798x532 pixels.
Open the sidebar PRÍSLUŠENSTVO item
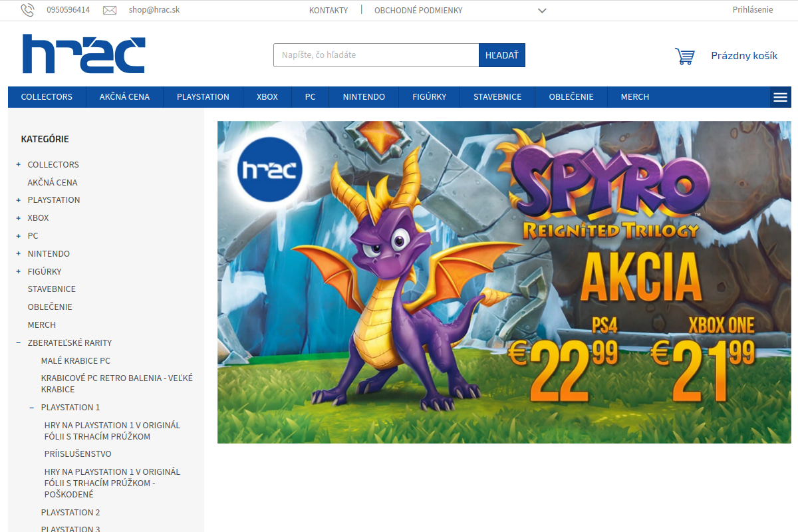[x=78, y=454]
